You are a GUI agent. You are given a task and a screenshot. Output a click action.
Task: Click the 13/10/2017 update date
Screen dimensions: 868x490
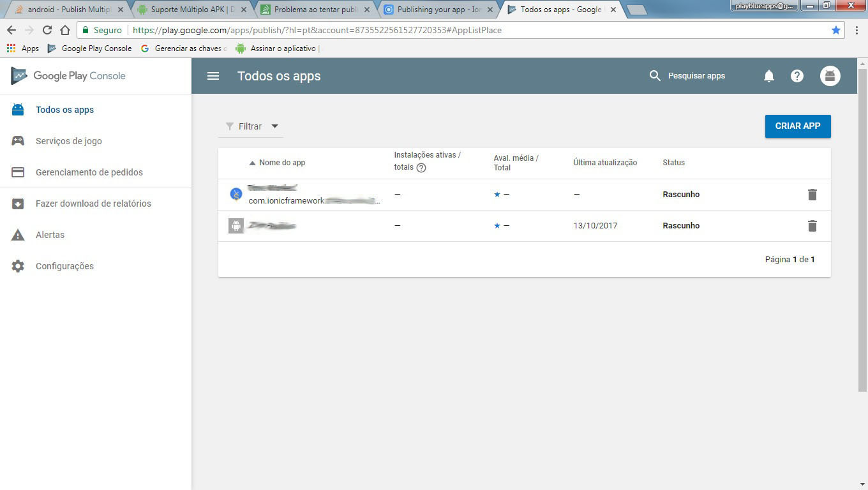tap(595, 226)
